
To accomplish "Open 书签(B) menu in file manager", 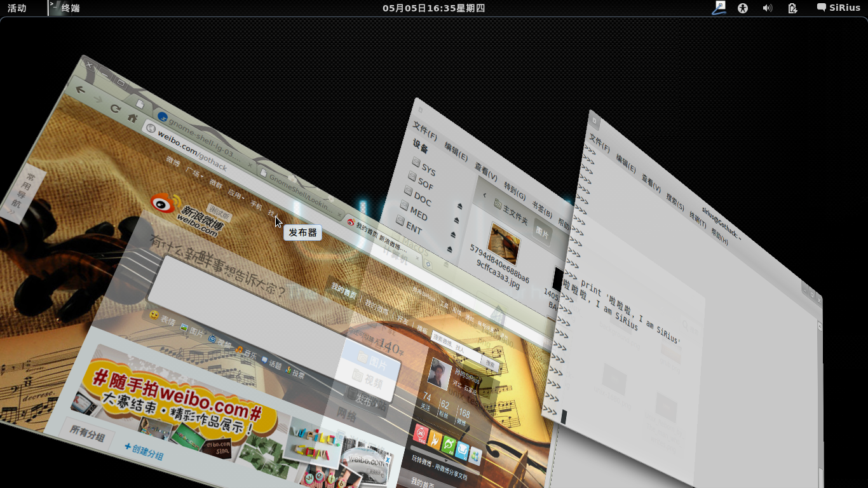I will pos(542,208).
